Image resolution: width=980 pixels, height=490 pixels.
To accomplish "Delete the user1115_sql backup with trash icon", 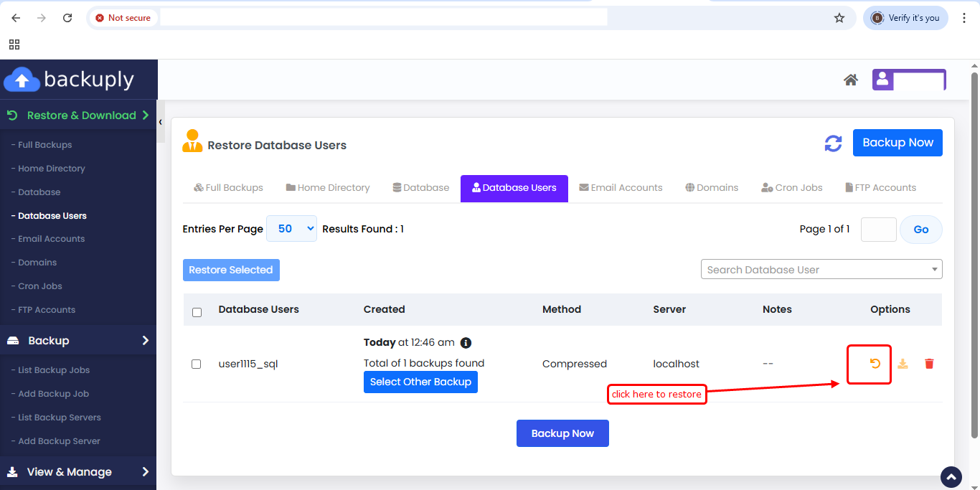I will click(929, 364).
